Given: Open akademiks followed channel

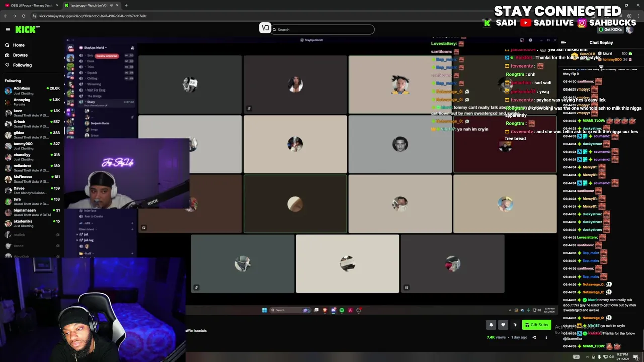Looking at the screenshot, I should (x=32, y=223).
